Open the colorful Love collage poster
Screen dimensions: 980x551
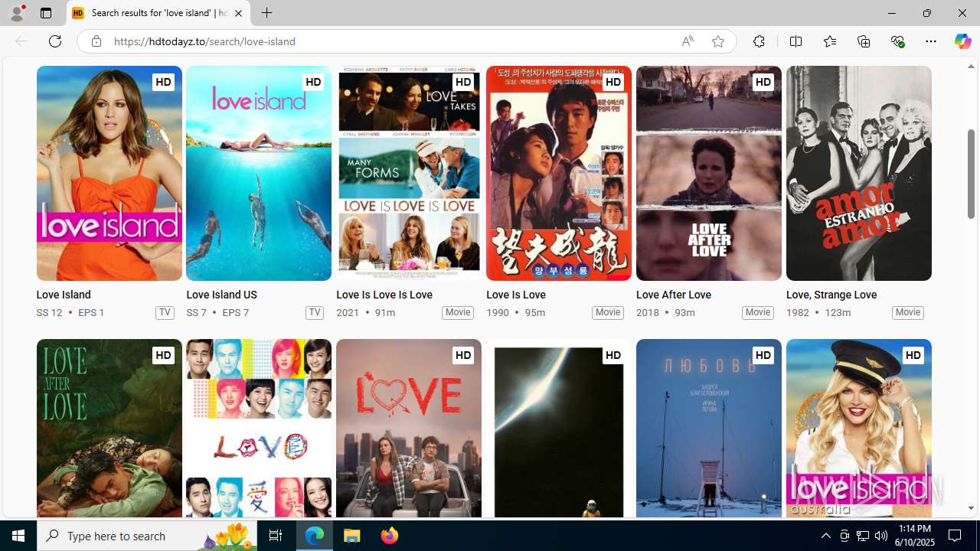point(259,429)
